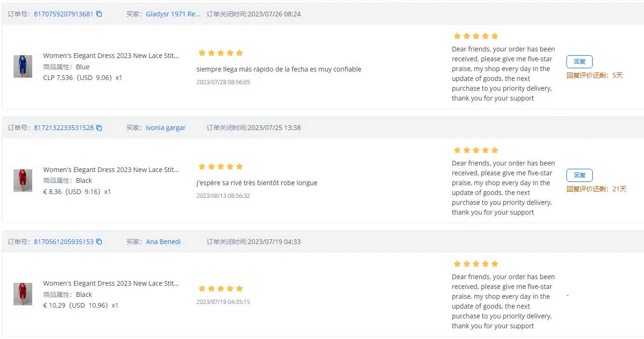Reply to ivonia gargar's review

(x=579, y=175)
